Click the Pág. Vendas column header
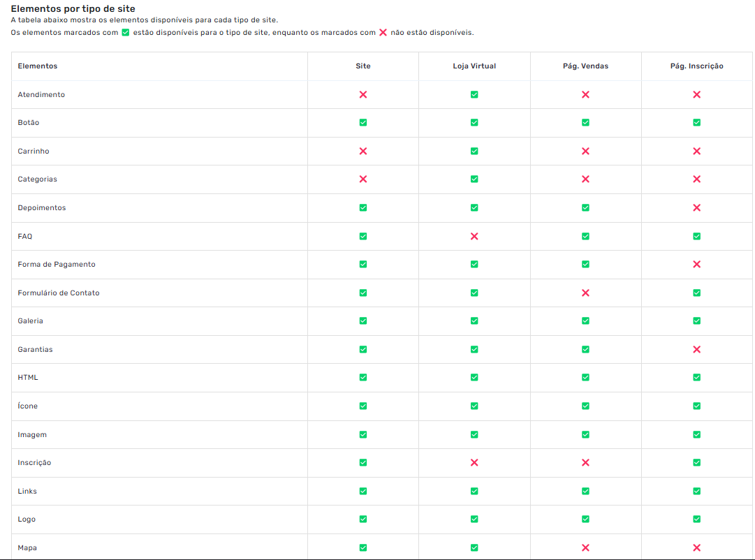Viewport: 755px width, 560px height. coord(585,66)
